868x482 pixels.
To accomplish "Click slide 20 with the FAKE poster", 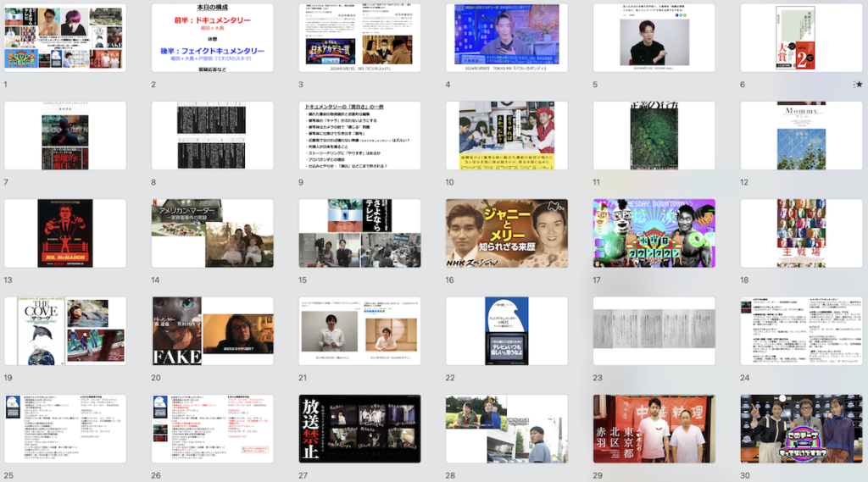I will click(212, 331).
